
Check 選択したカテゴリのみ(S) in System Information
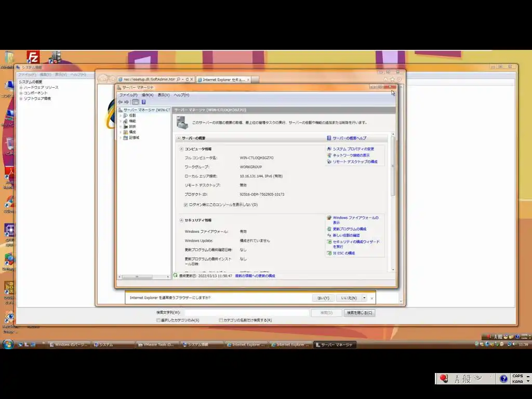pyautogui.click(x=158, y=320)
